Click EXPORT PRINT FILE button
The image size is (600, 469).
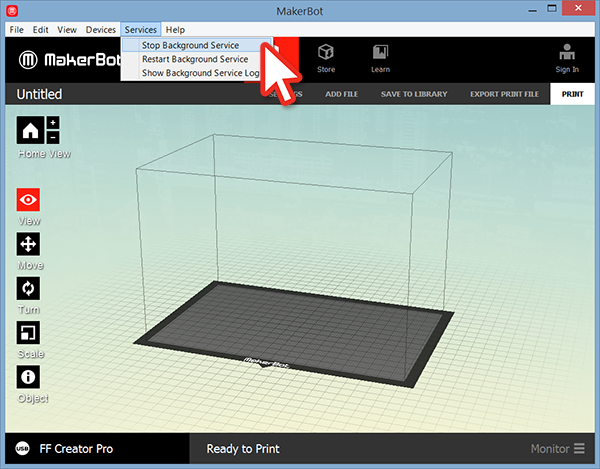point(504,94)
